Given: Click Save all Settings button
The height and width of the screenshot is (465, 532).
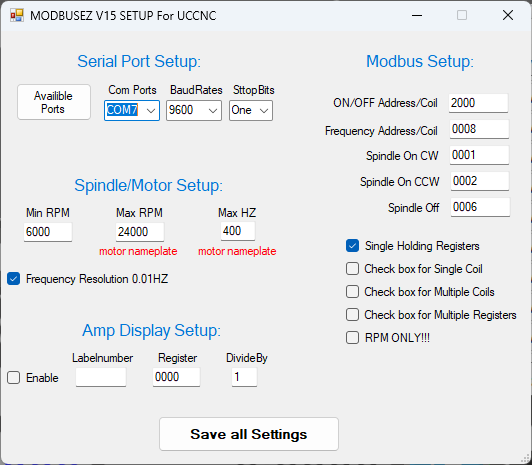Looking at the screenshot, I should coord(249,434).
